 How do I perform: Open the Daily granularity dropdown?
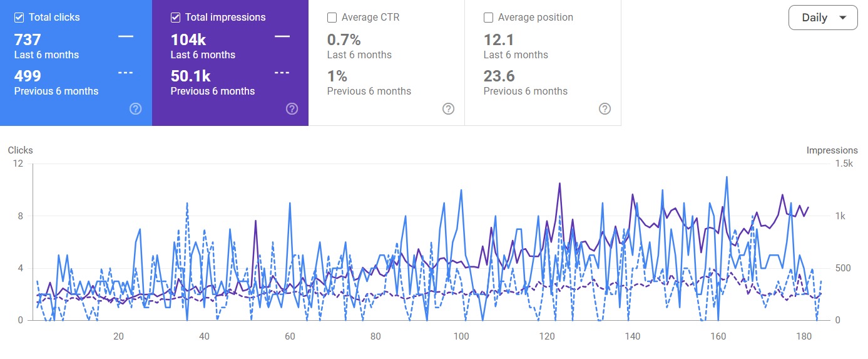(x=822, y=18)
